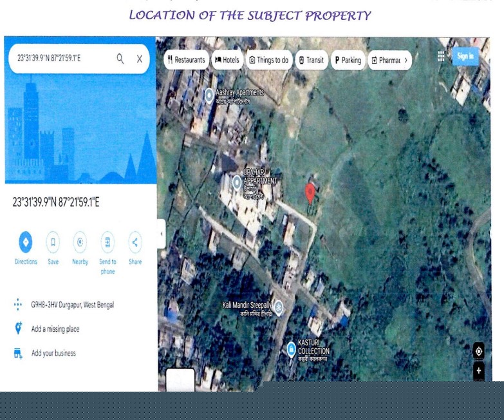Collapse the side panel arrow
The width and height of the screenshot is (504, 420).
pyautogui.click(x=162, y=234)
